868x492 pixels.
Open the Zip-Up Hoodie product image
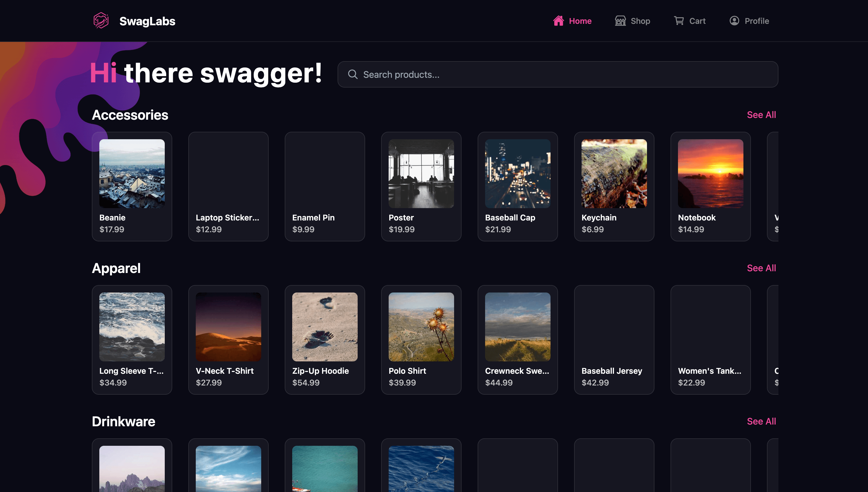click(324, 327)
